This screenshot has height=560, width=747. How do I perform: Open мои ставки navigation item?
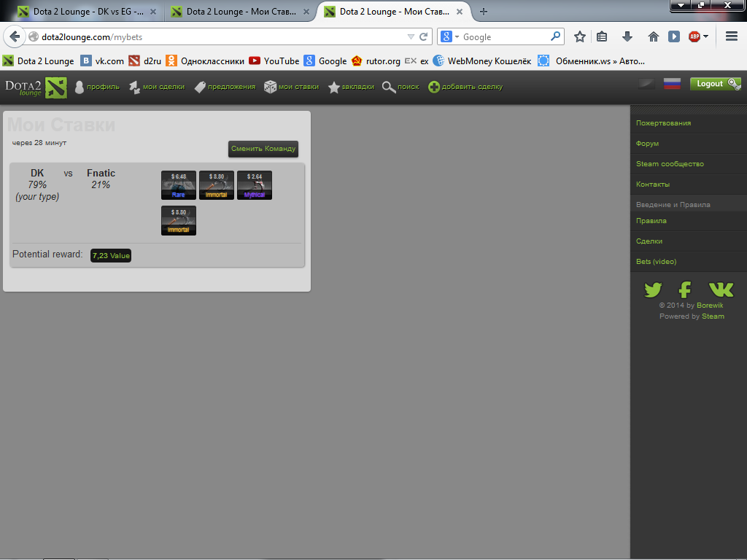pos(292,87)
